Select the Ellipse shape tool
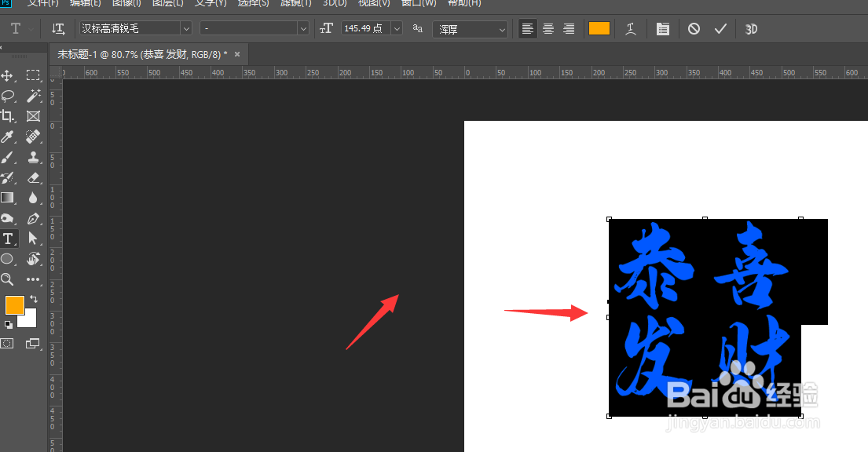The width and height of the screenshot is (868, 452). pos(8,259)
